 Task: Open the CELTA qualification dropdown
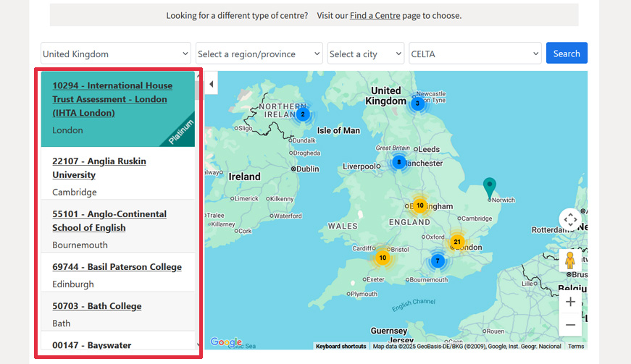click(475, 54)
